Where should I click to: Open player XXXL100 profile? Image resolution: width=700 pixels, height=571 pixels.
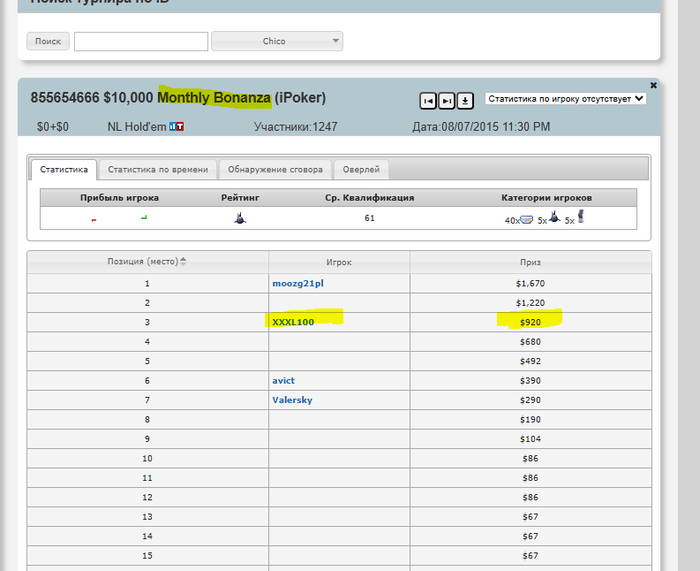(x=293, y=322)
